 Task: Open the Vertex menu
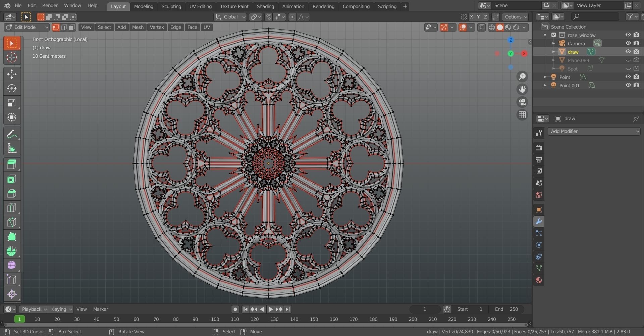[157, 27]
